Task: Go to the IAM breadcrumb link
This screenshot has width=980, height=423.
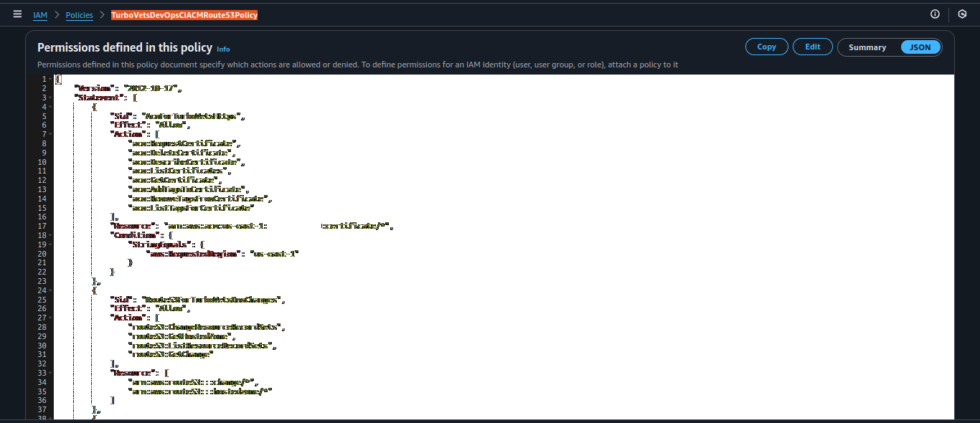Action: (40, 15)
